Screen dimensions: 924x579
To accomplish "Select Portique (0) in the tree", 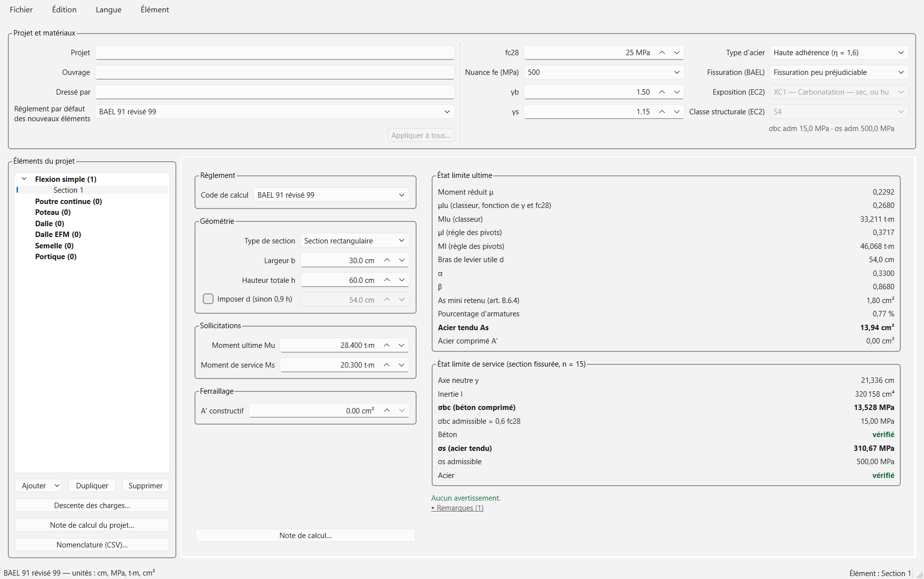I will (56, 257).
